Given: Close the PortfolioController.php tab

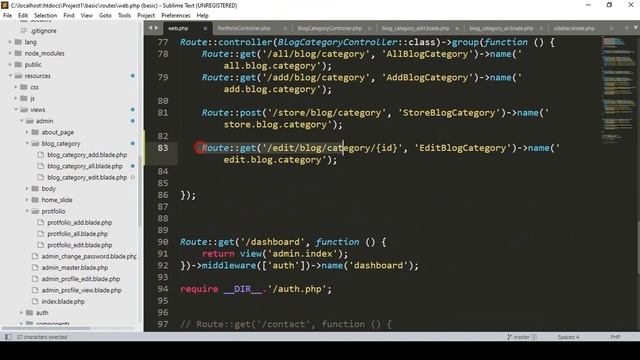Looking at the screenshot, I should tap(285, 28).
